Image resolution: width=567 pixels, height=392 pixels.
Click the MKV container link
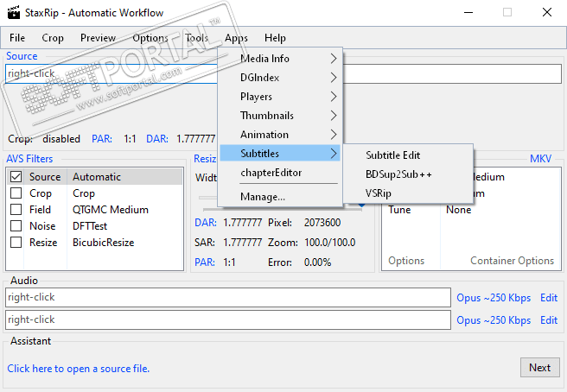point(540,159)
